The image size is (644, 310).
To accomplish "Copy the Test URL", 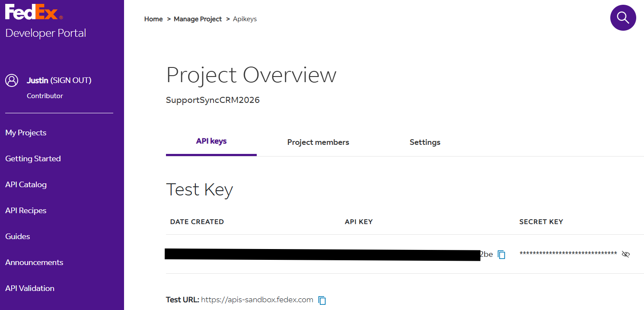I will (322, 300).
